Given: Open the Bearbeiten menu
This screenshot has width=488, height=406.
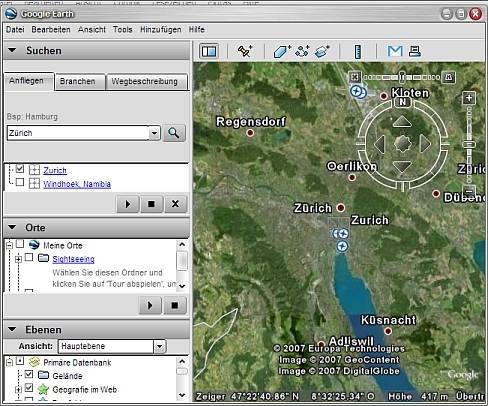Looking at the screenshot, I should (x=51, y=29).
